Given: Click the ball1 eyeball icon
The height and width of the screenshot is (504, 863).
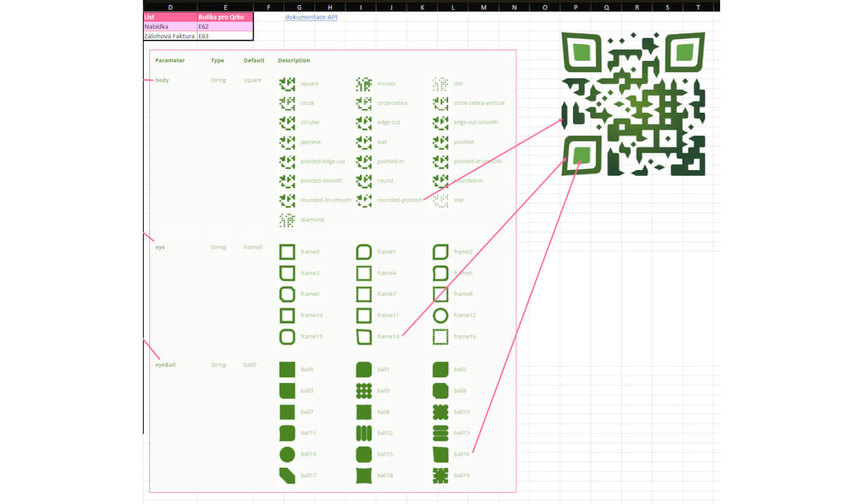Looking at the screenshot, I should point(364,370).
